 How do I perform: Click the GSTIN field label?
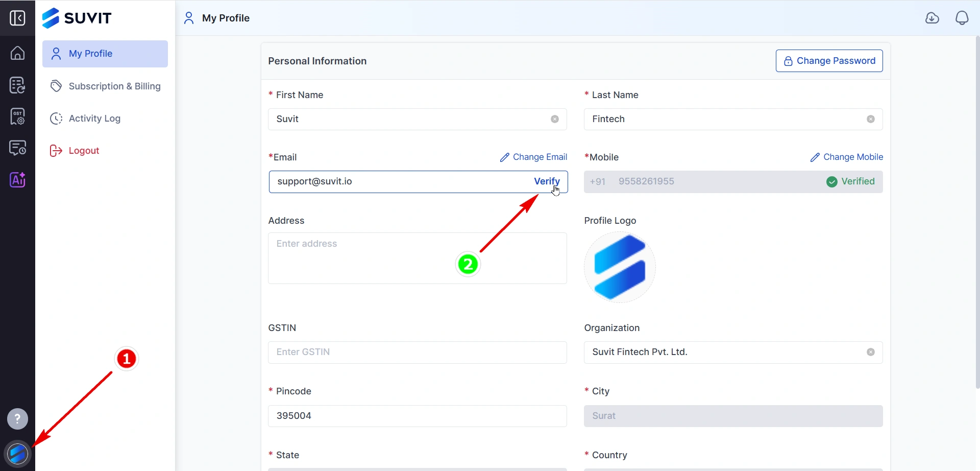282,328
